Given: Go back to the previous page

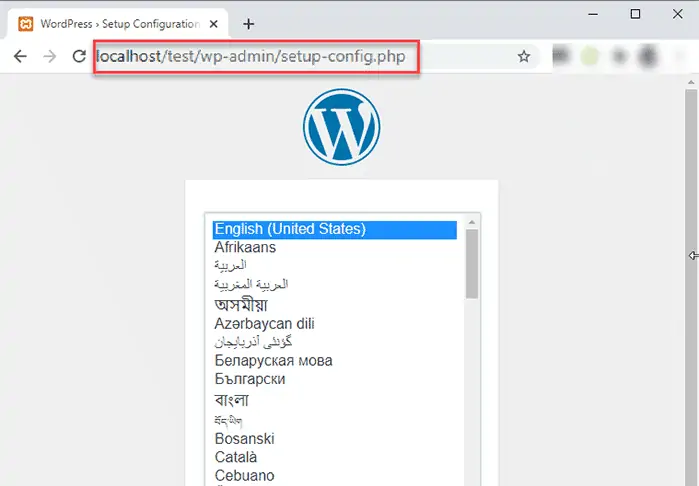Looking at the screenshot, I should (x=20, y=57).
